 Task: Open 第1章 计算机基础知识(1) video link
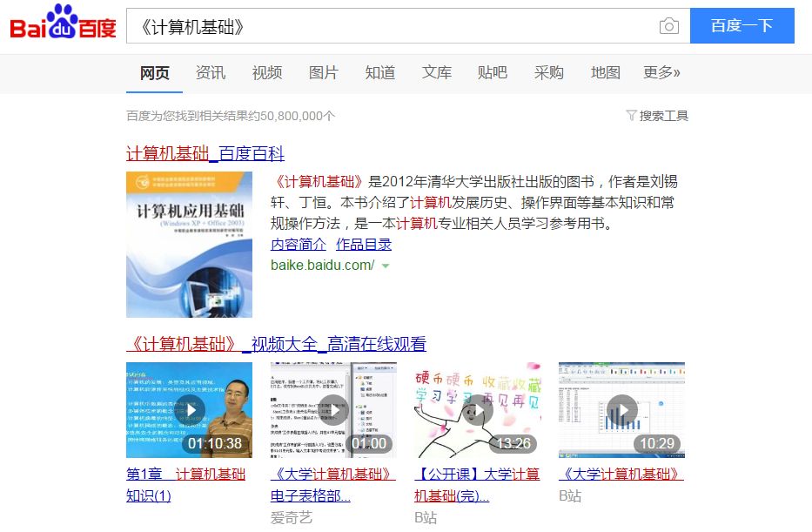[x=186, y=485]
